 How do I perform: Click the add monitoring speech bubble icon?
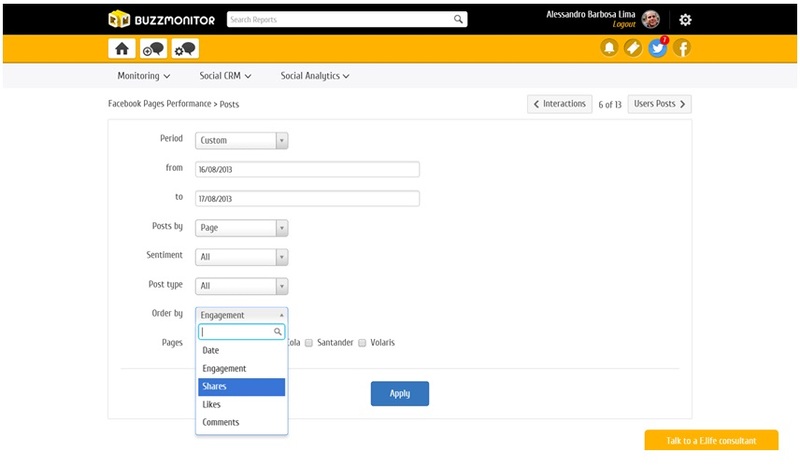pos(153,48)
